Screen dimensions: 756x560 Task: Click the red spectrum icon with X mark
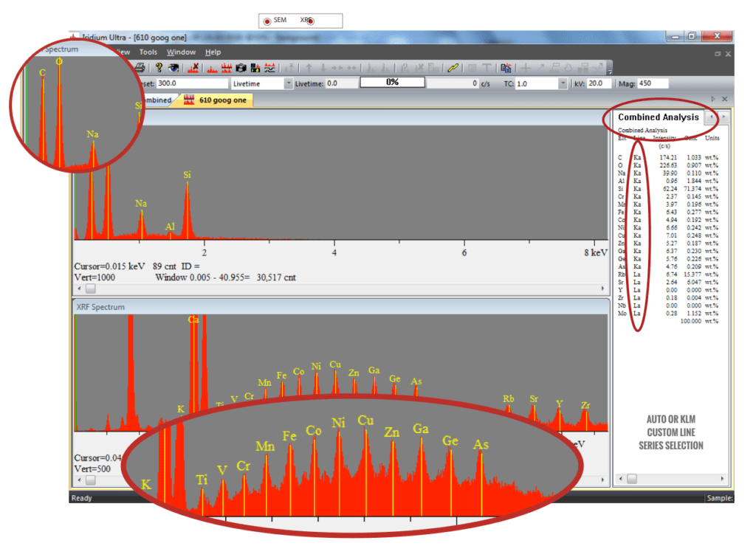click(x=193, y=67)
